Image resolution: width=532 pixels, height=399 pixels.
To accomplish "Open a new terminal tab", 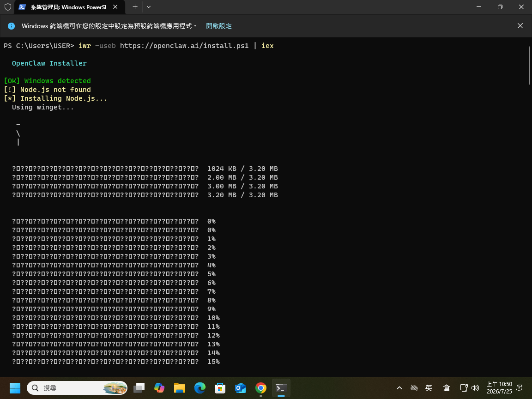I will [x=135, y=7].
